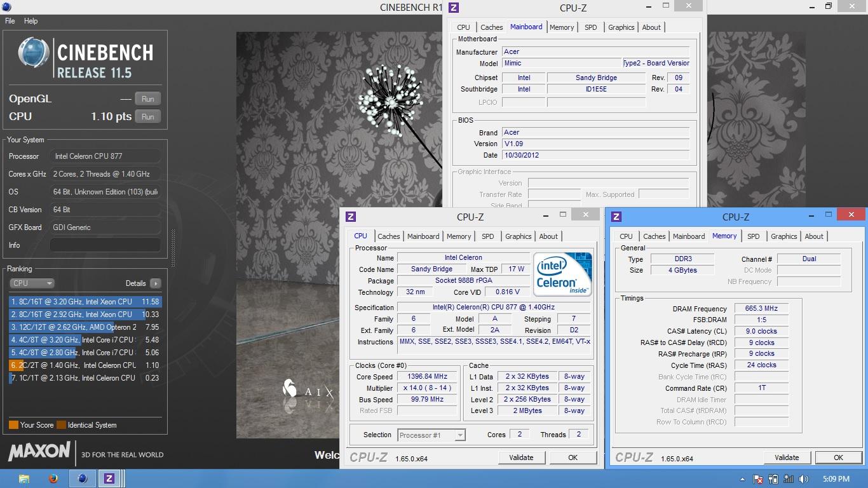The width and height of the screenshot is (868, 488).
Task: Open the Processor #1 selection dropdown
Action: [431, 435]
